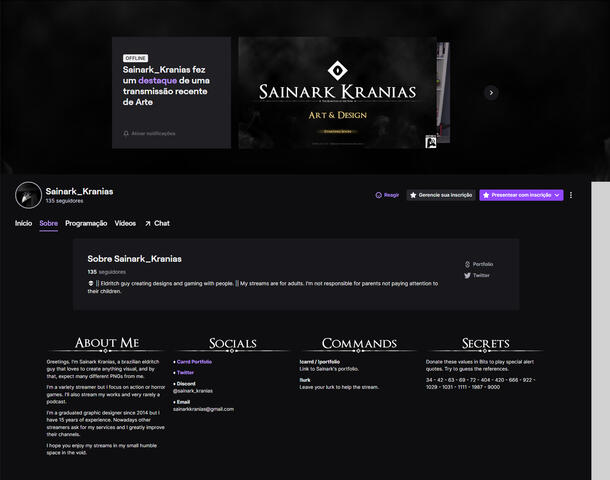Open the three-dot channel options menu

point(571,195)
